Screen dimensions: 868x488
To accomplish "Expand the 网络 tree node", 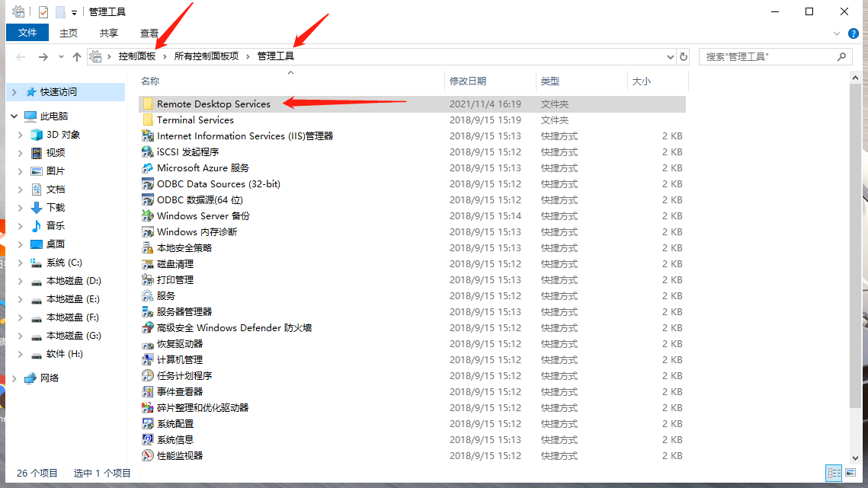I will tap(14, 378).
